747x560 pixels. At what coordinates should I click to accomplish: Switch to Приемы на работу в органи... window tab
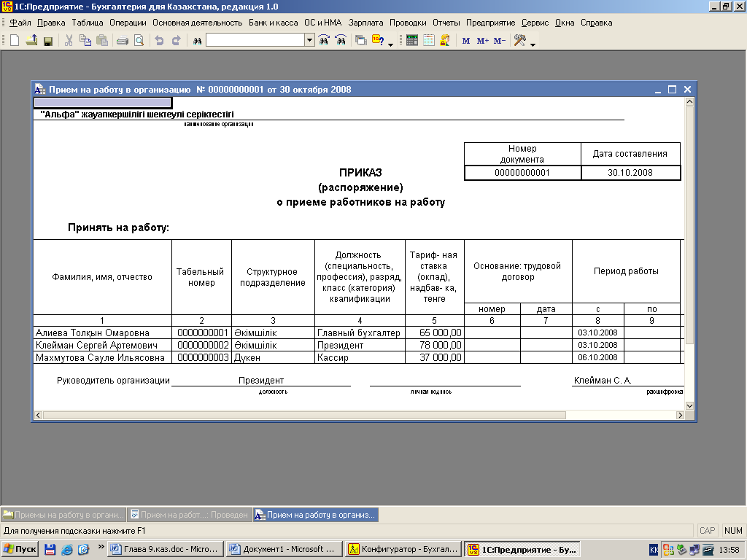[x=63, y=515]
